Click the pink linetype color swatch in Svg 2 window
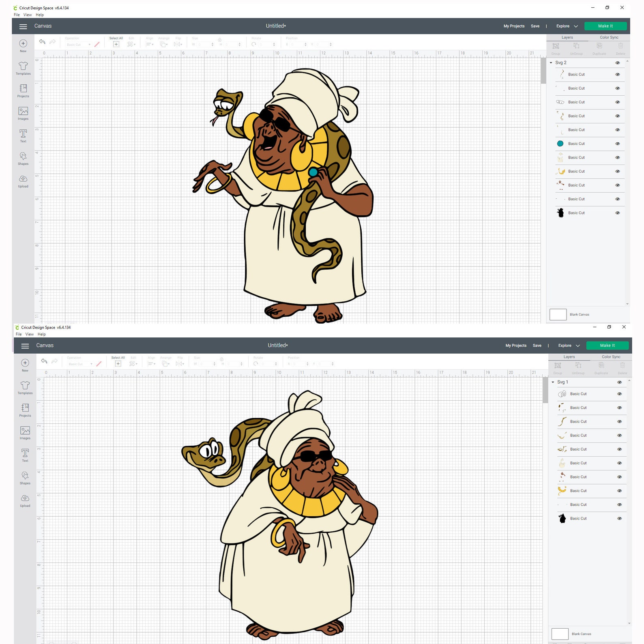 (97, 45)
